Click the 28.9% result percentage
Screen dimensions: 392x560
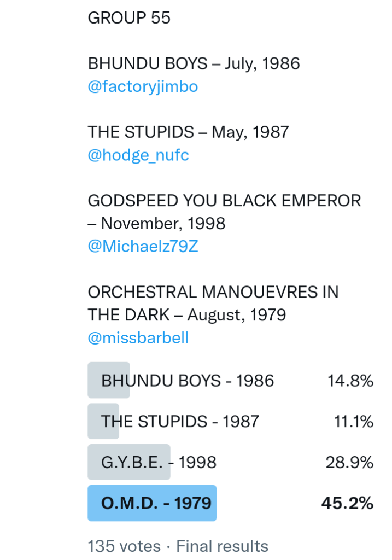[349, 463]
